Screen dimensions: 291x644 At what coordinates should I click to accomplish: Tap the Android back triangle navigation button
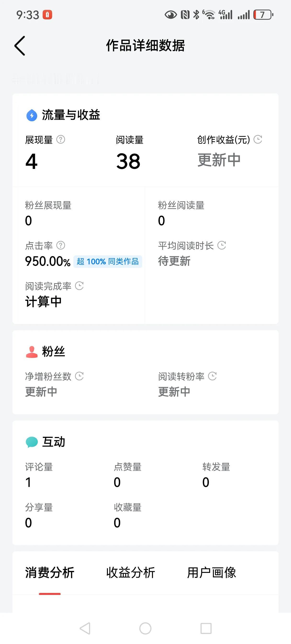tap(85, 628)
